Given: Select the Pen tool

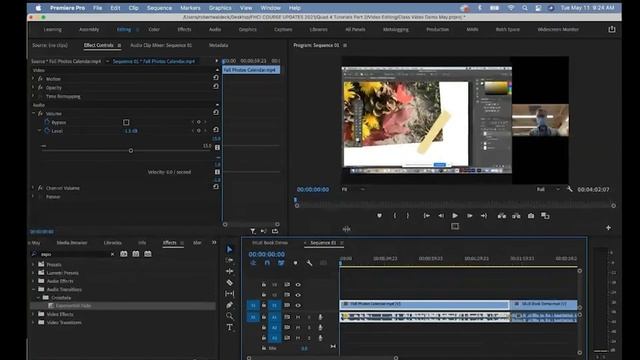Looking at the screenshot, I should (229, 305).
